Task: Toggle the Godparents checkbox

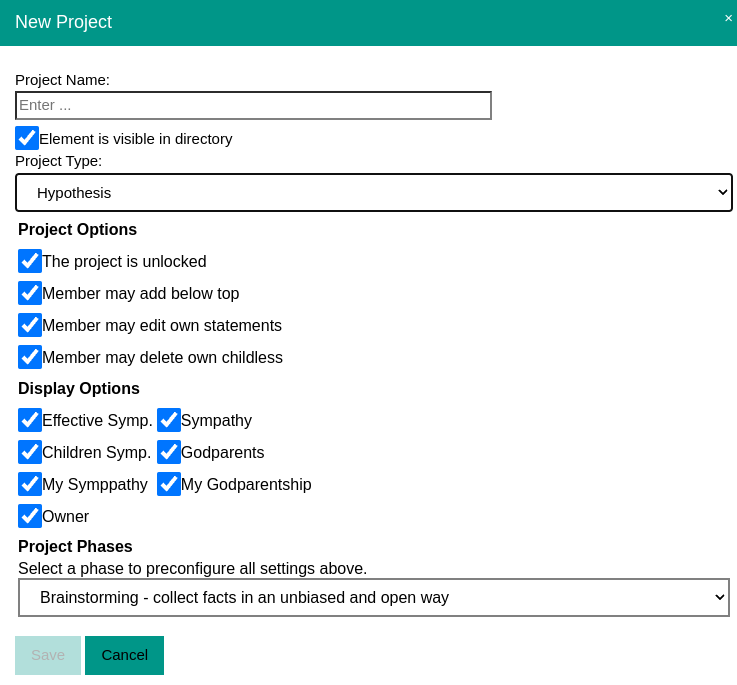Action: pos(169,452)
